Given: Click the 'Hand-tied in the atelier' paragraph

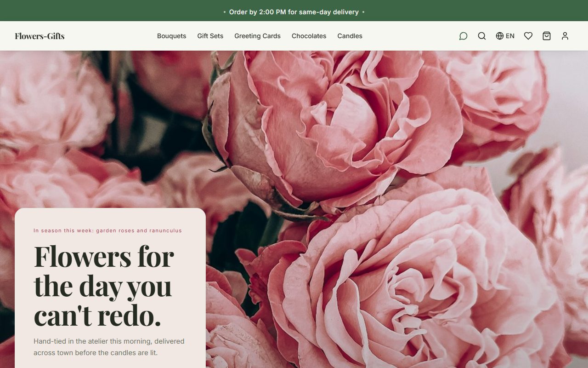Looking at the screenshot, I should (x=109, y=347).
